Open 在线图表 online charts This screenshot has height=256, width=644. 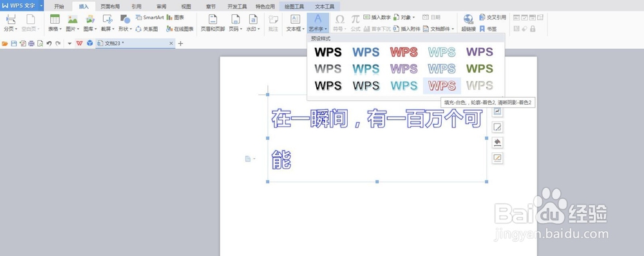tap(180, 29)
